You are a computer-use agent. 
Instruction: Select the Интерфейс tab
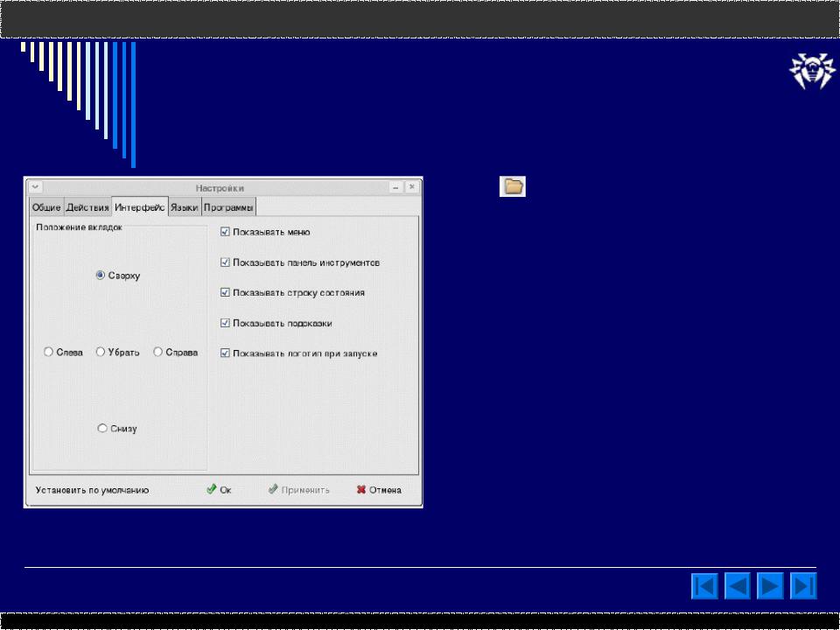(140, 206)
